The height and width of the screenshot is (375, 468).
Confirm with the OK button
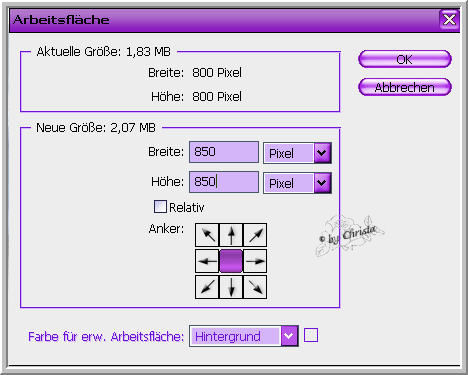click(405, 59)
